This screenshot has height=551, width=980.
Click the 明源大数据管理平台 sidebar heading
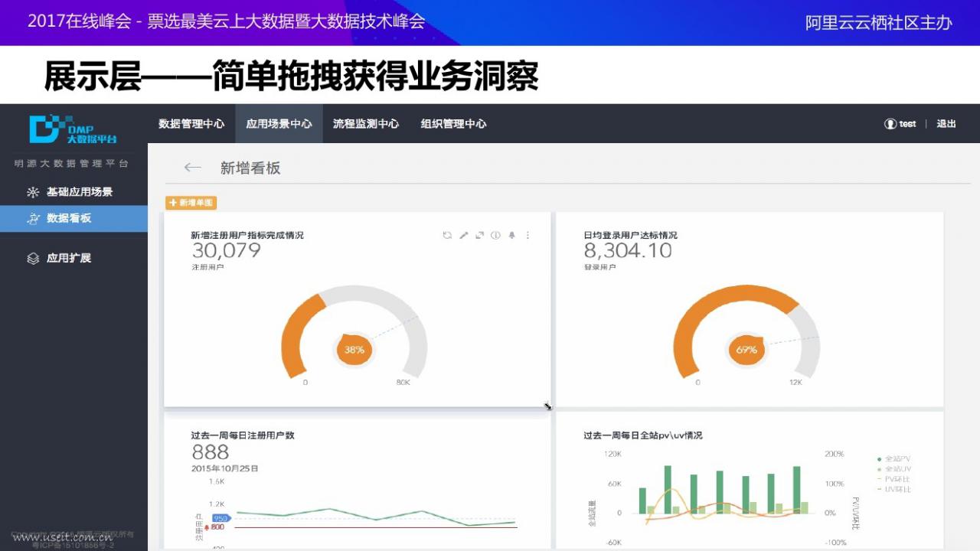tap(71, 164)
